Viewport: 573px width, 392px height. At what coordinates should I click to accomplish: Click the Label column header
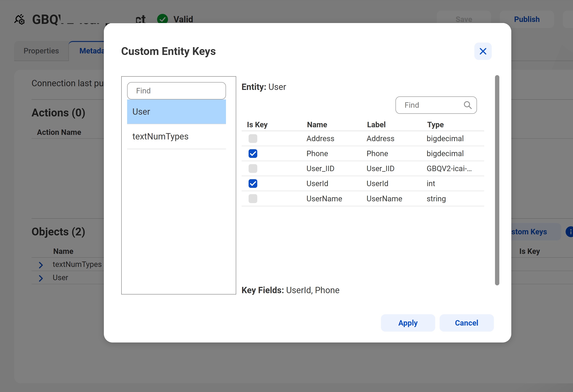pos(376,125)
